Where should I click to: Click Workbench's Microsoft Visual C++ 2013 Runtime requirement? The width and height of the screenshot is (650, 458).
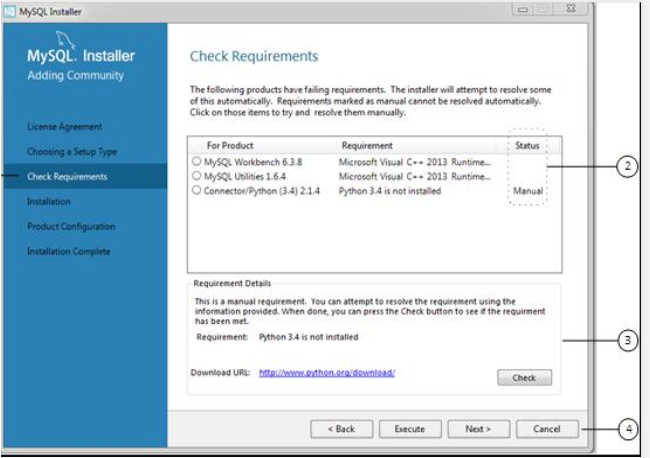tap(415, 162)
